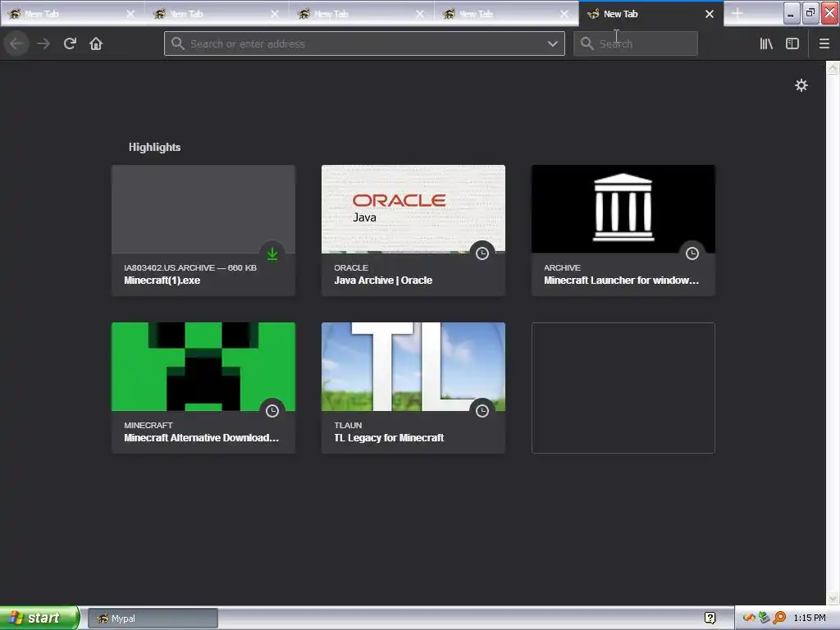
Task: Click the 1:15 PM system clock
Action: 810,619
